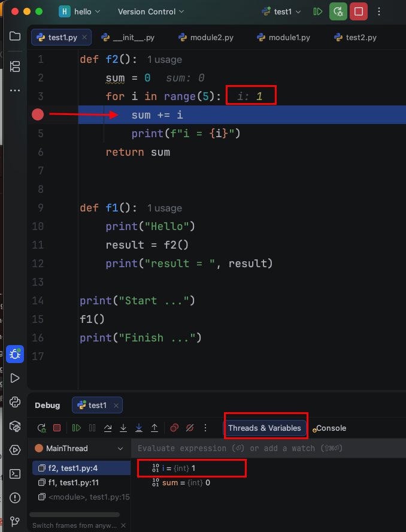The height and width of the screenshot is (532, 406).
Task: Switch to the module2.py editor tab
Action: point(205,37)
